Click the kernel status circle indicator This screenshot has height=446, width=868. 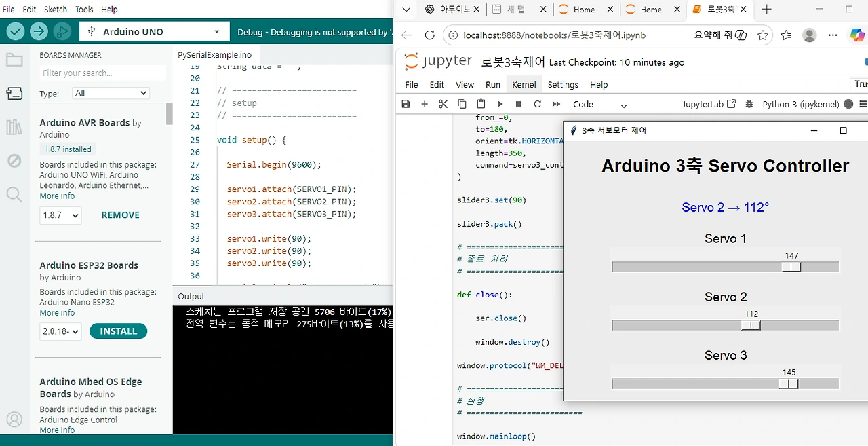(848, 104)
